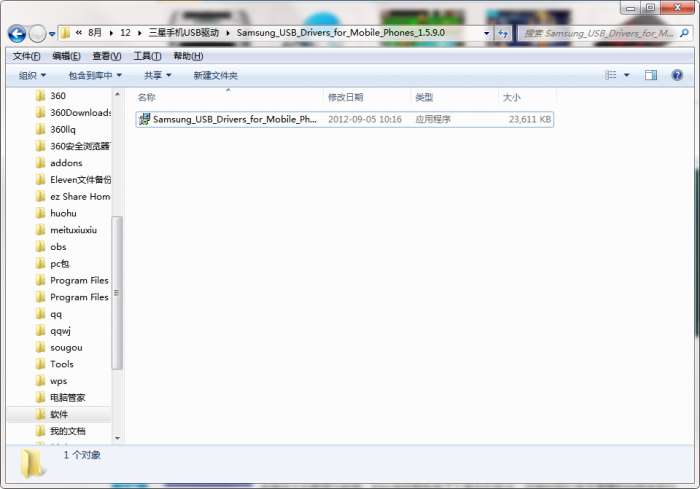Refresh the folder via address bar refresh icon

pos(503,33)
